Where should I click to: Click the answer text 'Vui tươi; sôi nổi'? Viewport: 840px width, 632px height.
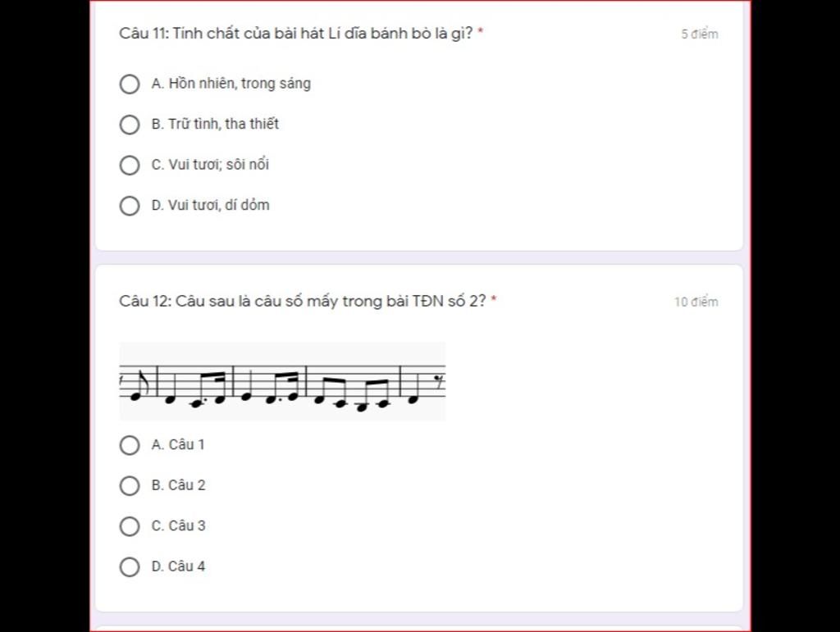pyautogui.click(x=218, y=164)
